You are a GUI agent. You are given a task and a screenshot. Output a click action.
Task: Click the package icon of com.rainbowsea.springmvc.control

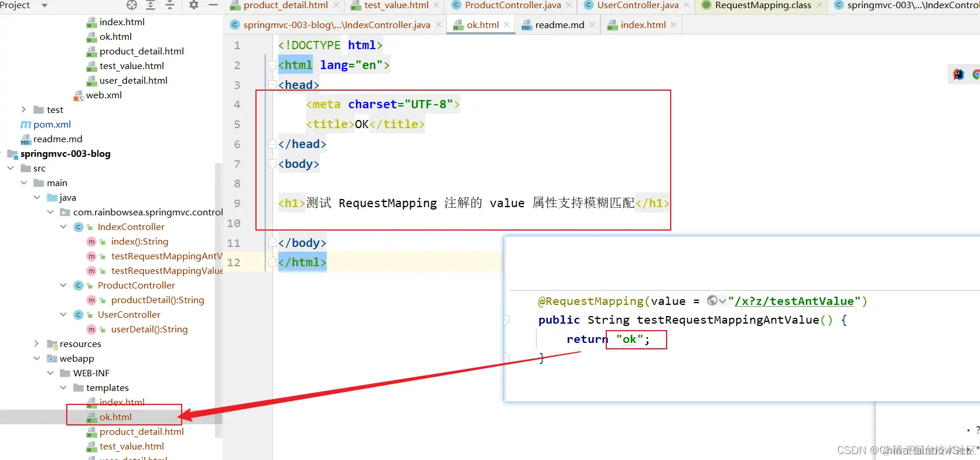tap(66, 212)
